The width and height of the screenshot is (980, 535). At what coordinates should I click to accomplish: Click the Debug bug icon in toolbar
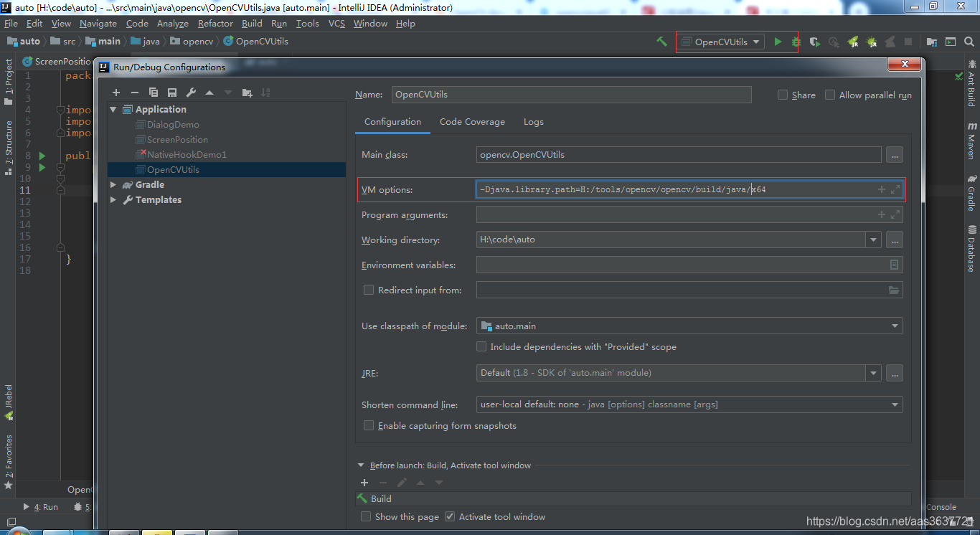pyautogui.click(x=796, y=42)
